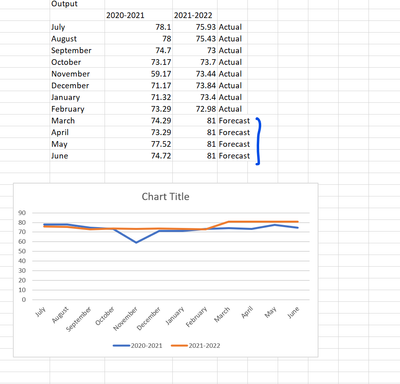Click the blue line dip at November
This screenshot has height=384, width=400.
click(x=136, y=242)
